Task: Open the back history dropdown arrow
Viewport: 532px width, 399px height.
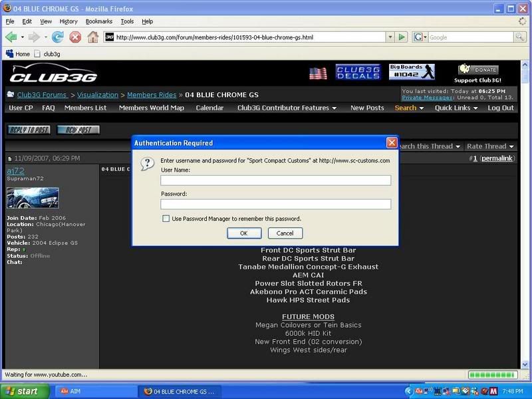Action: 23,37
